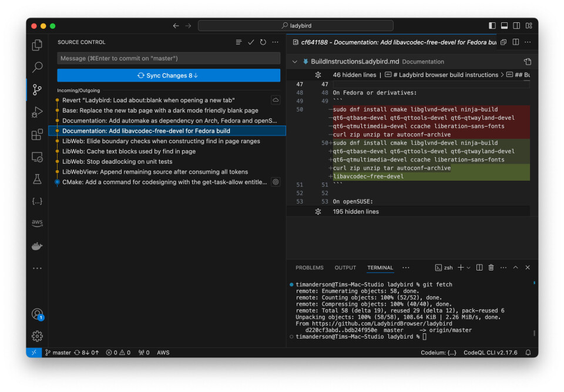The width and height of the screenshot is (564, 392).
Task: Go forward with the right arrow
Action: (x=188, y=25)
